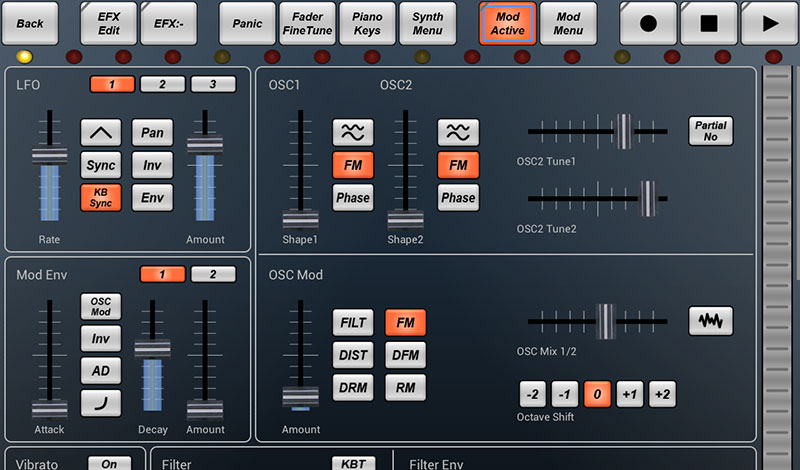Select Mod Env 2
Screen dimensions: 800x470
pyautogui.click(x=213, y=274)
